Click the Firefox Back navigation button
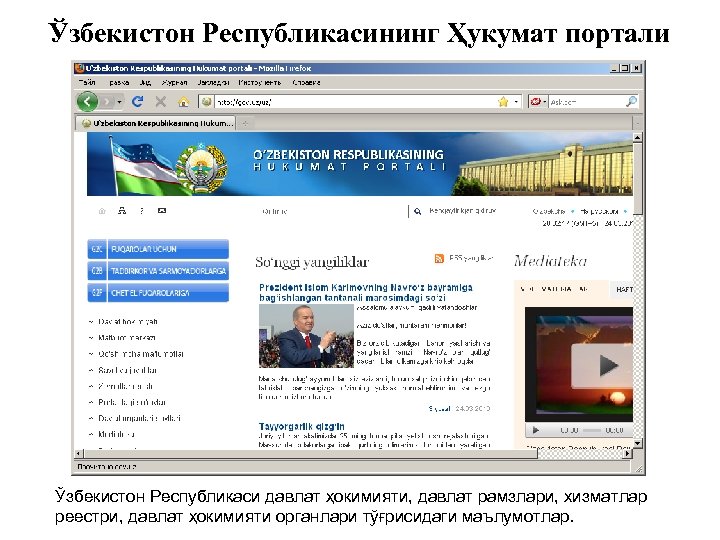 coord(87,101)
